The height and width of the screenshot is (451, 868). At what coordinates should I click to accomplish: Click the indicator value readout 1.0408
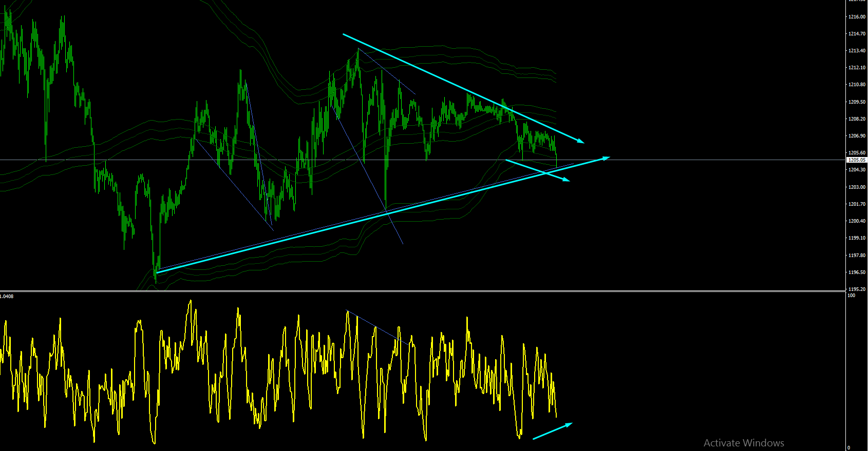pyautogui.click(x=7, y=296)
